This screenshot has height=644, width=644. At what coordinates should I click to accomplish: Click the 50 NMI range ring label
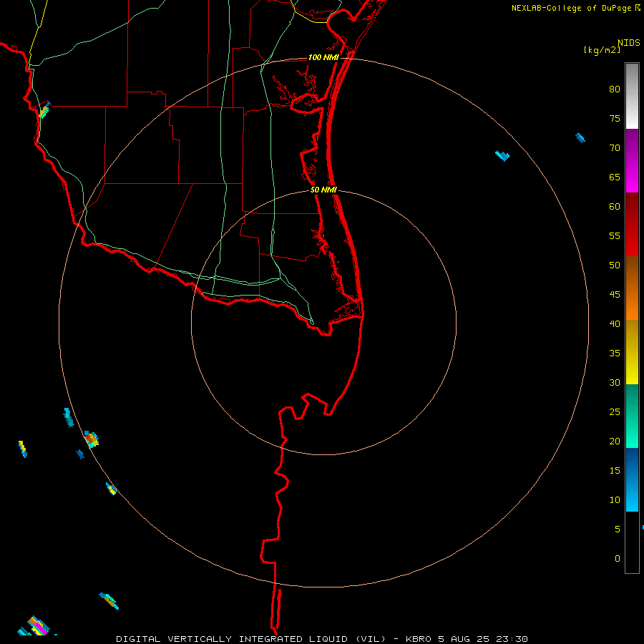click(323, 190)
